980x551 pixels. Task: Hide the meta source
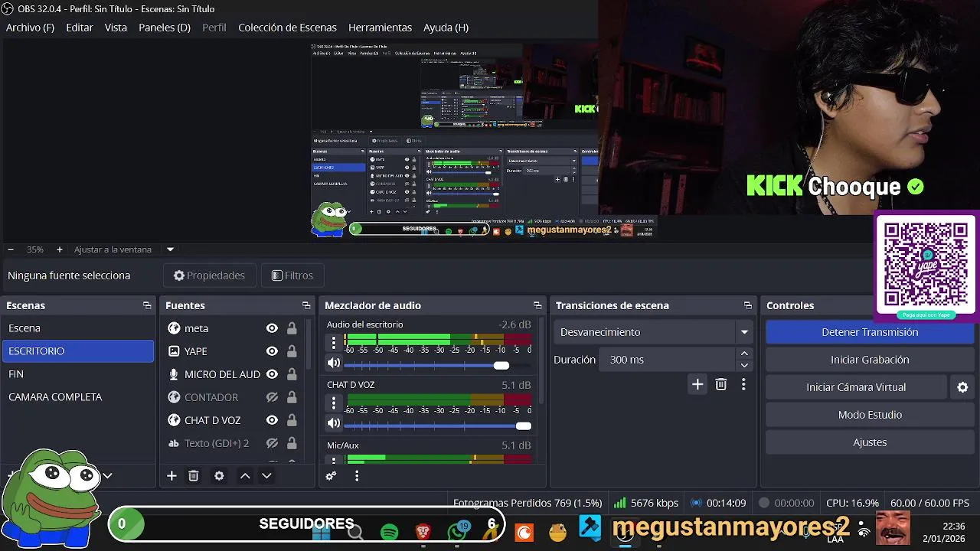coord(272,328)
